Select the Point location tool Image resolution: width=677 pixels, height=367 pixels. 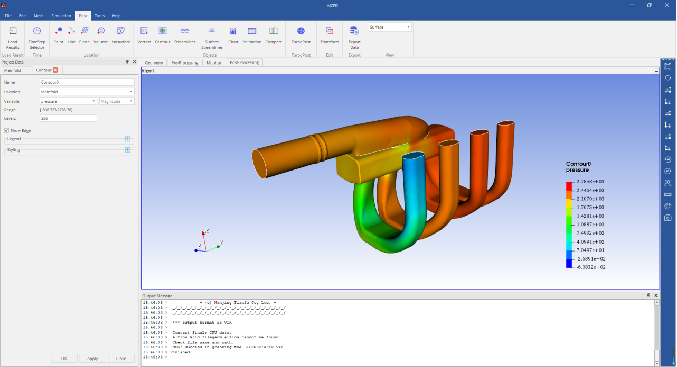(x=58, y=35)
